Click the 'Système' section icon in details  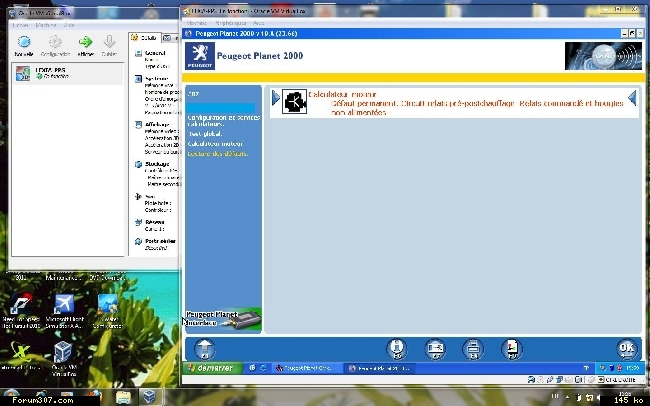click(x=138, y=79)
